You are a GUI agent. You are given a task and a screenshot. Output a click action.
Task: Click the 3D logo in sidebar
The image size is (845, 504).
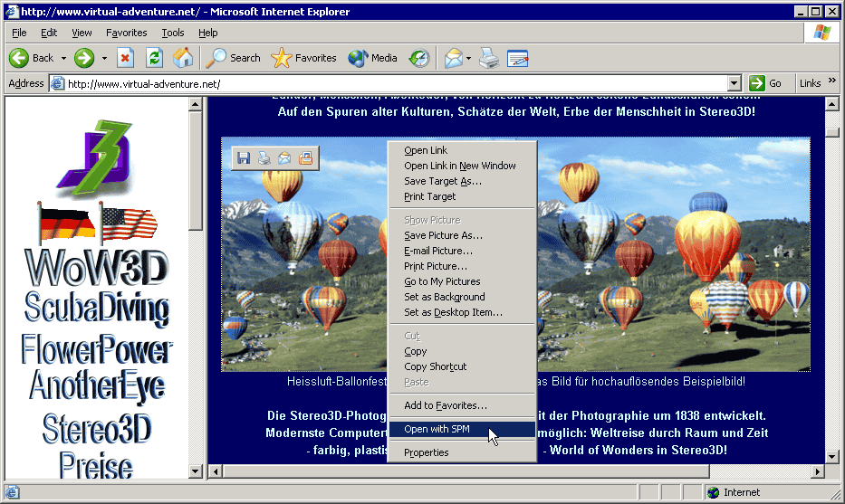pyautogui.click(x=96, y=157)
